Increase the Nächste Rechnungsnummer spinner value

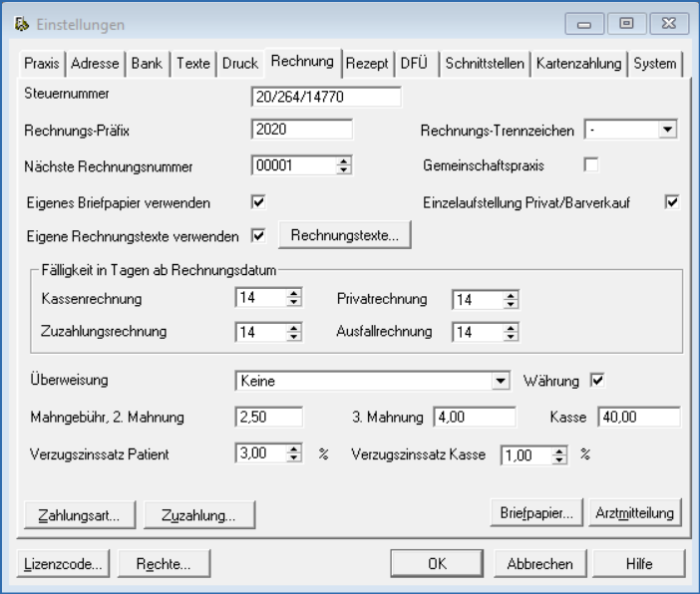(x=344, y=160)
